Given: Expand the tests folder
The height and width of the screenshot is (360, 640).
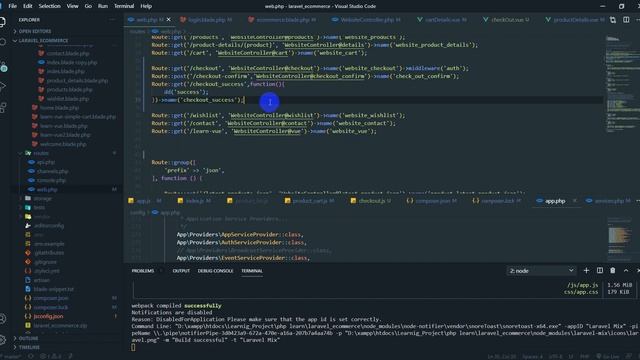Looking at the screenshot, I should tap(39, 207).
